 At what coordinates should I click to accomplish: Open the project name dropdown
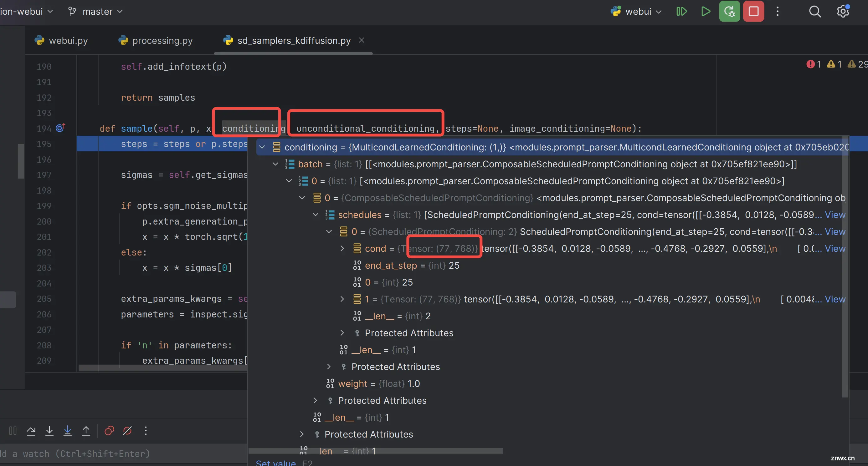[26, 12]
